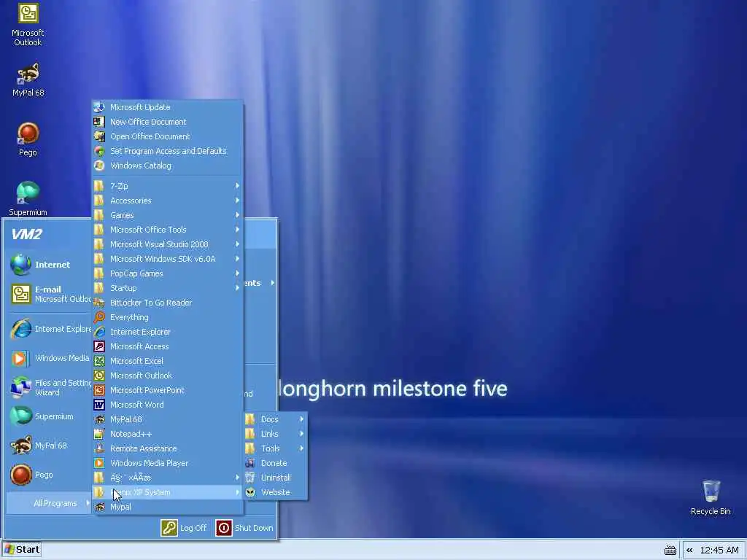Open Website entry in submenu
The height and width of the screenshot is (560, 747).
click(x=275, y=492)
